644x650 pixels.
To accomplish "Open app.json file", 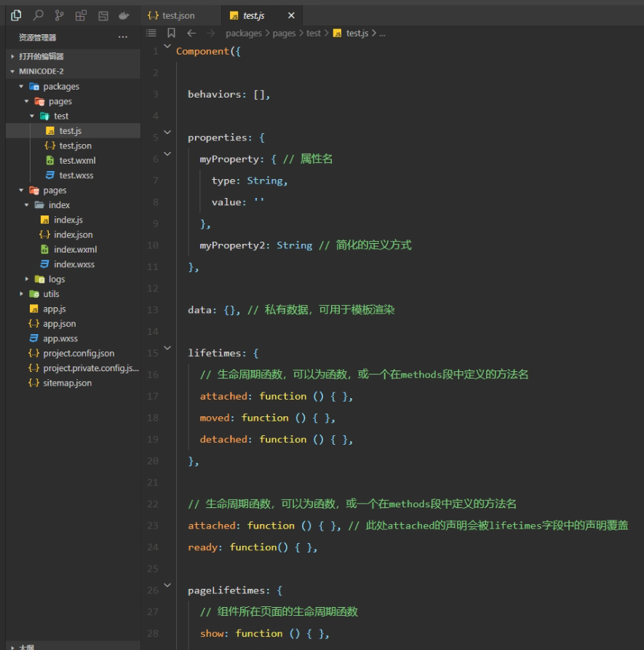I will (x=73, y=324).
